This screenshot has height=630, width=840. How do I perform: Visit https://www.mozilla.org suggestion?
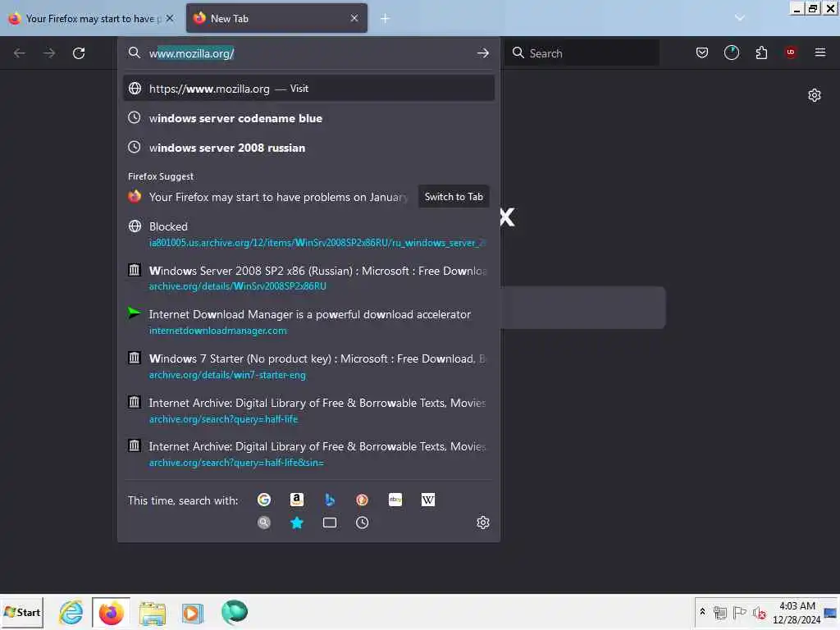pyautogui.click(x=308, y=89)
